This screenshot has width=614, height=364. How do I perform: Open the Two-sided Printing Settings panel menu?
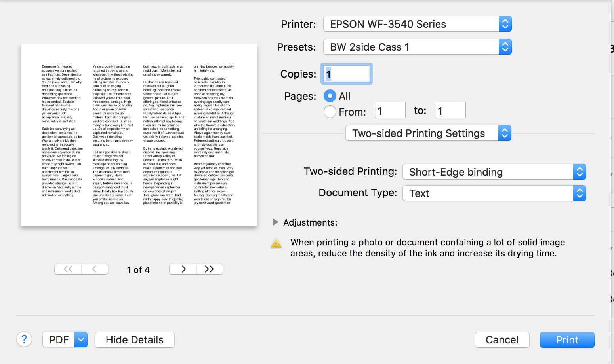click(x=429, y=133)
